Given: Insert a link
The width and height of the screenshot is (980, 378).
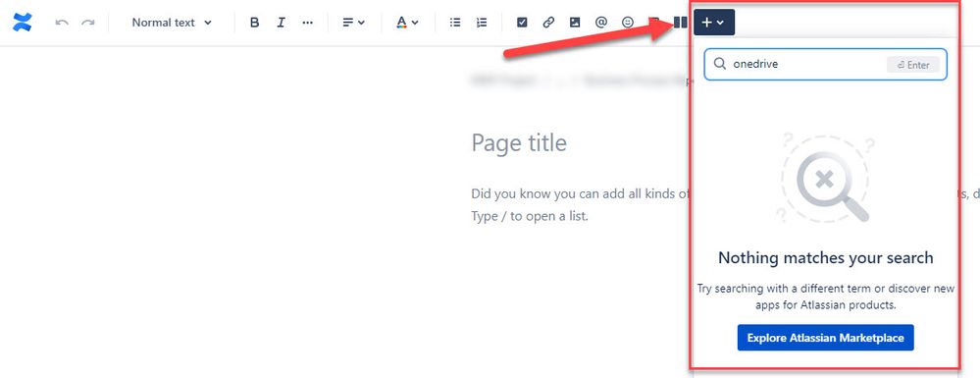Looking at the screenshot, I should (x=548, y=23).
